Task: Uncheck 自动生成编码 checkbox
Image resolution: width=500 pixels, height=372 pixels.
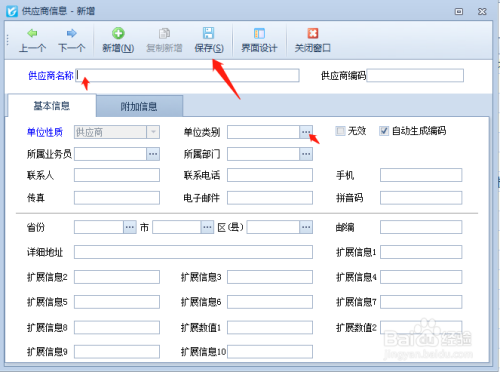Action: pos(384,131)
